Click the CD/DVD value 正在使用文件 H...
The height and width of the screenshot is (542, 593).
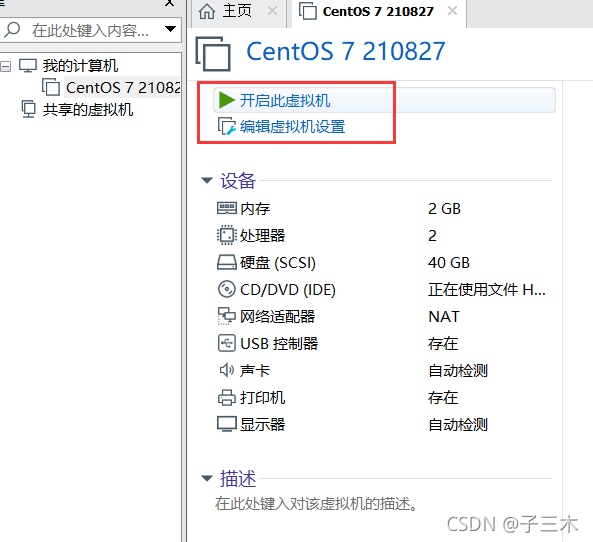pyautogui.click(x=487, y=290)
